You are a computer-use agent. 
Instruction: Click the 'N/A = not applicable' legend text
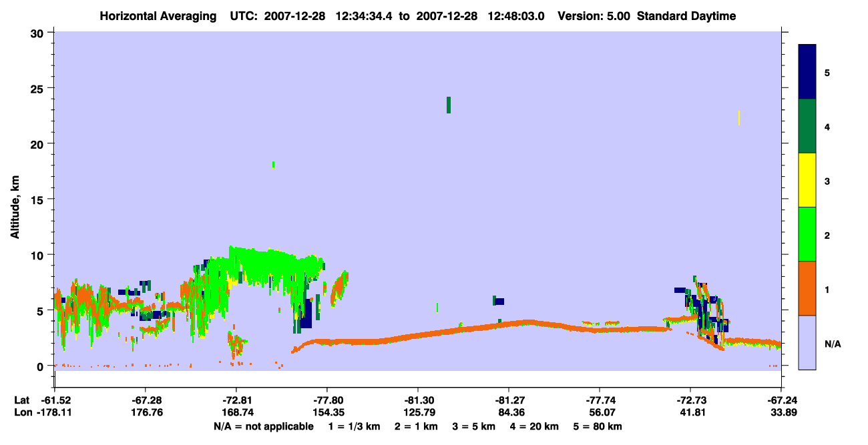pos(264,426)
